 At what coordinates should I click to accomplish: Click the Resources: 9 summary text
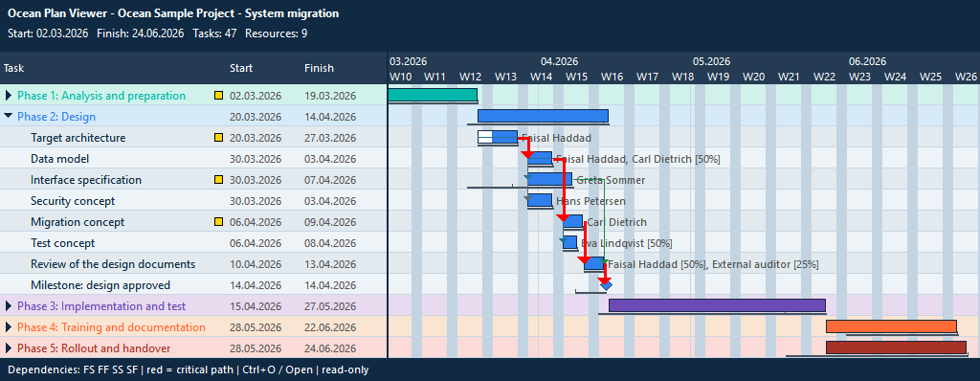pos(277,34)
